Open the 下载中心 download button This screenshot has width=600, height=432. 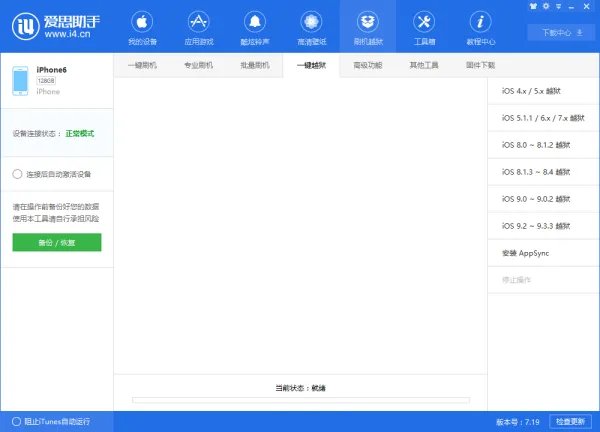(x=562, y=33)
